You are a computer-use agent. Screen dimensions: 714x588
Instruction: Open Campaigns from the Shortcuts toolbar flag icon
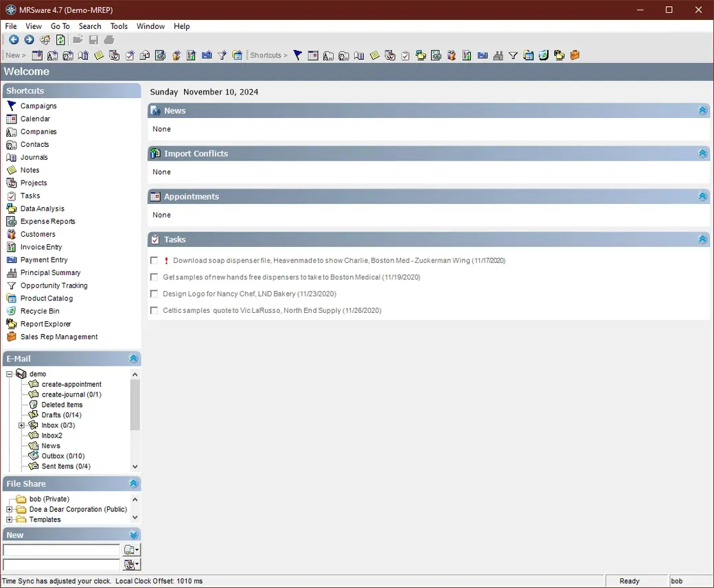[297, 56]
